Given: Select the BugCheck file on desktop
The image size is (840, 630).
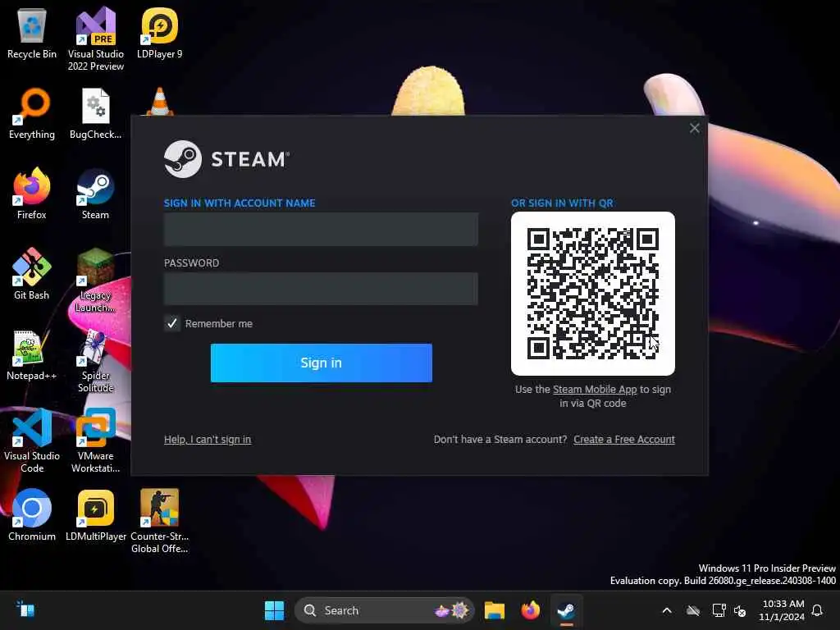Looking at the screenshot, I should pyautogui.click(x=95, y=113).
